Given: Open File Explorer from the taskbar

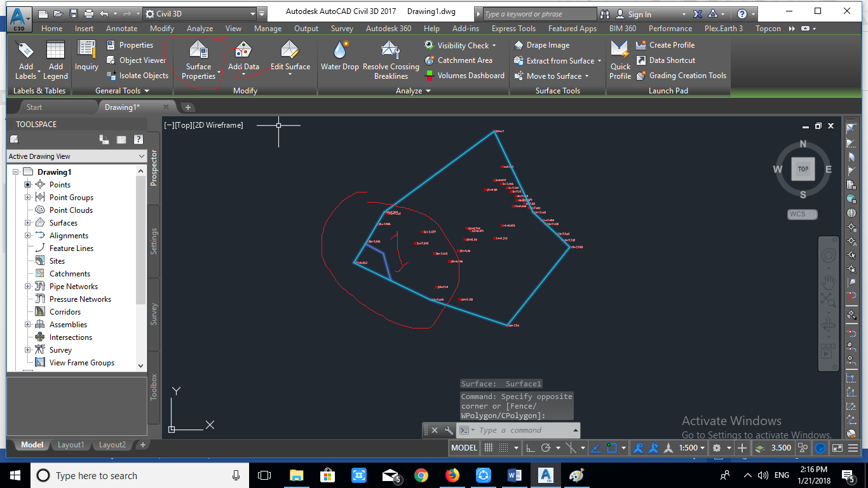Looking at the screenshot, I should (296, 475).
